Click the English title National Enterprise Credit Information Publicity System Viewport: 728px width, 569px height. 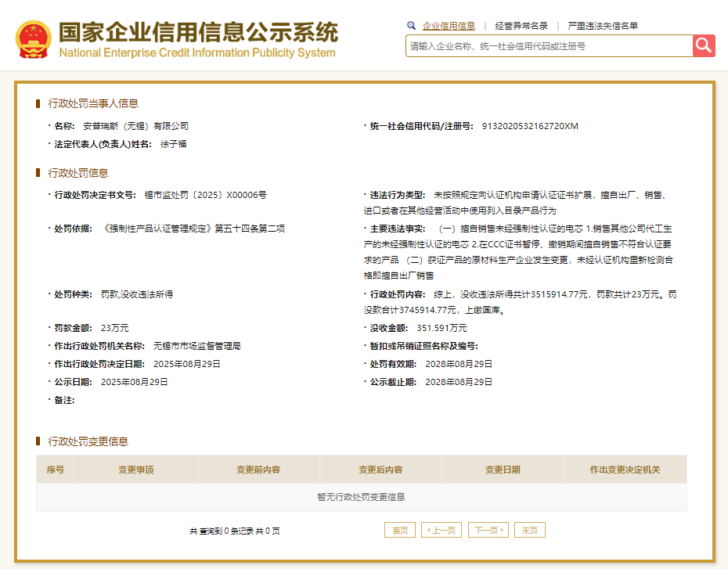(197, 53)
